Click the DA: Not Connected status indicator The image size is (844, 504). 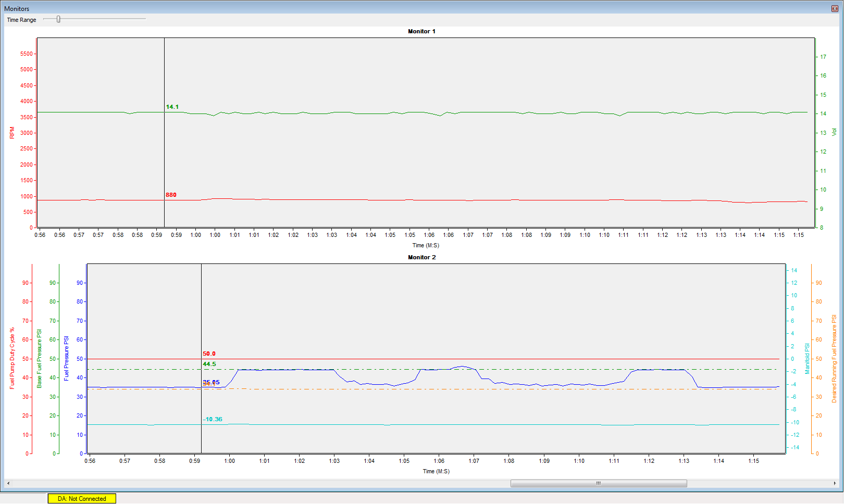(x=82, y=498)
